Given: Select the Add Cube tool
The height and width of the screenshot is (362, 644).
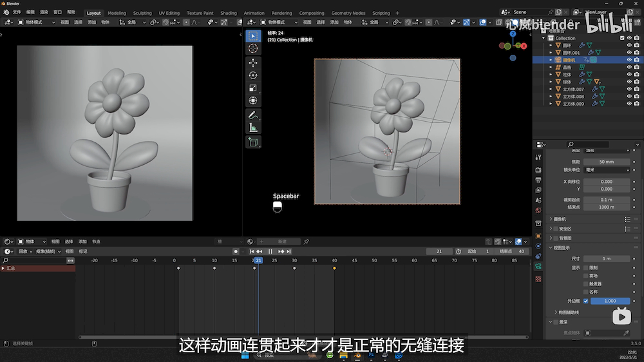Looking at the screenshot, I should 253,142.
